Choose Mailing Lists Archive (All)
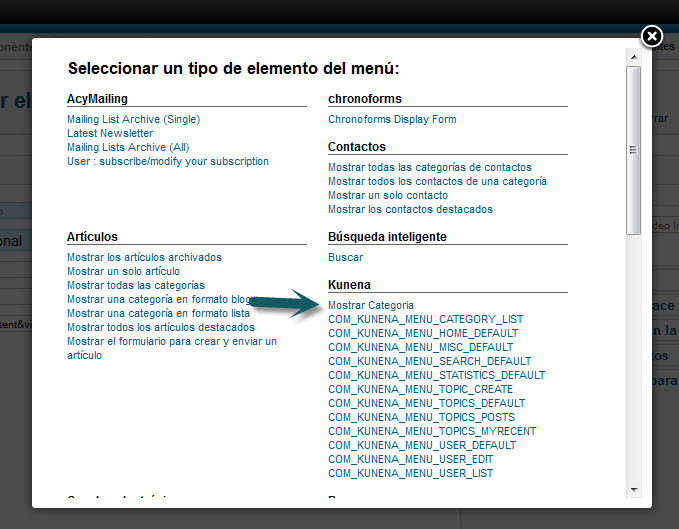This screenshot has height=529, width=679. click(128, 147)
